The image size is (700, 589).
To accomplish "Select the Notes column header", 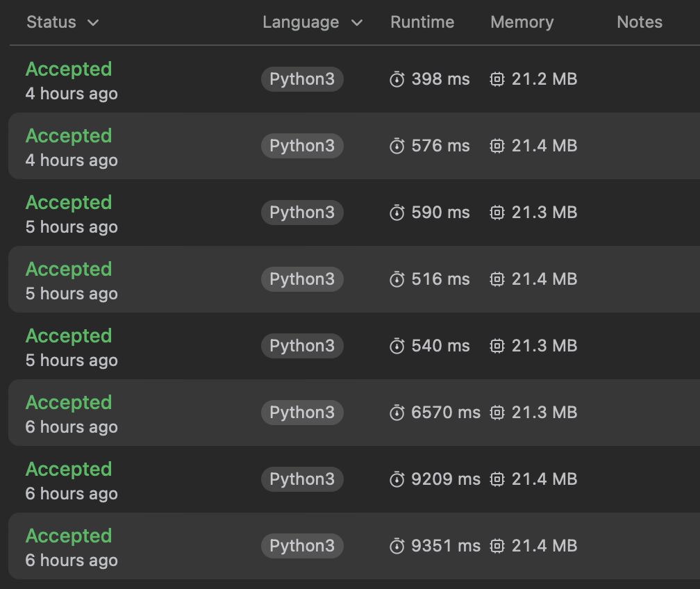I will (x=640, y=22).
